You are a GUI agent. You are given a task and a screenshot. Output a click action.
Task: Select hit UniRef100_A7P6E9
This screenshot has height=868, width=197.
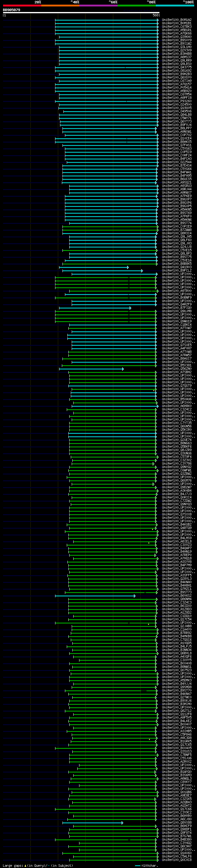pyautogui.click(x=177, y=196)
